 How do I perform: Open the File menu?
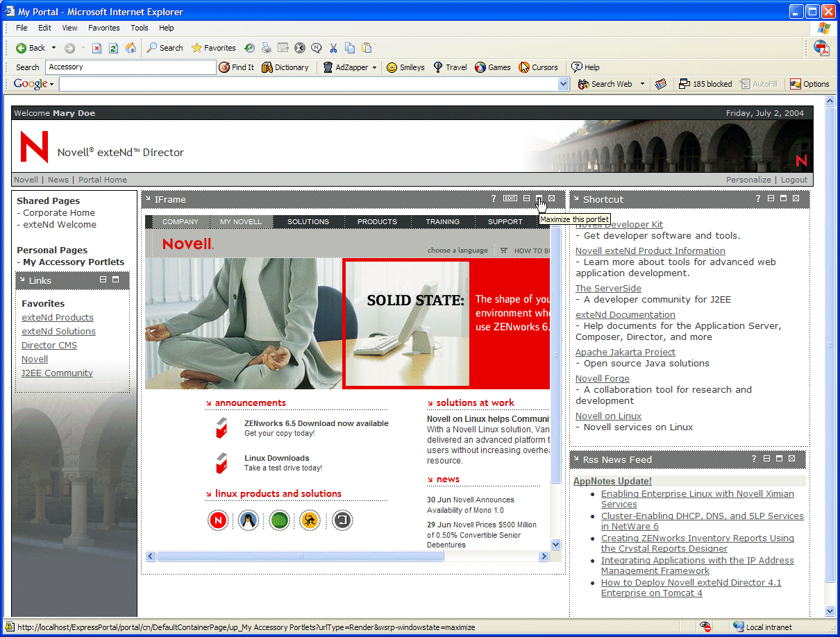pyautogui.click(x=22, y=28)
